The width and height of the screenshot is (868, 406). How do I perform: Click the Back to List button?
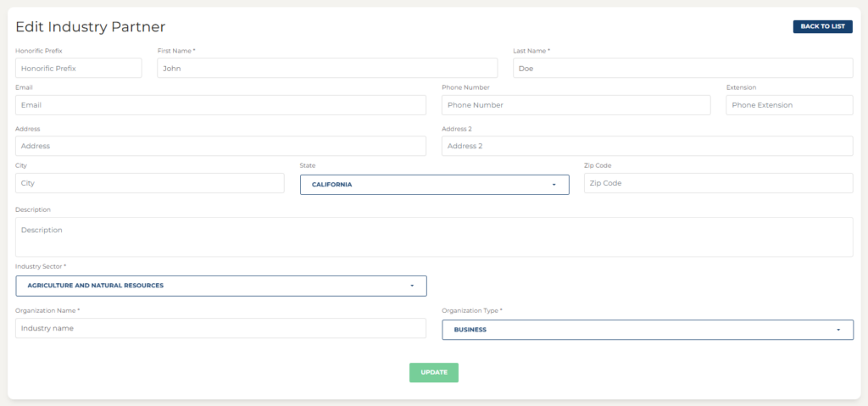(x=822, y=26)
